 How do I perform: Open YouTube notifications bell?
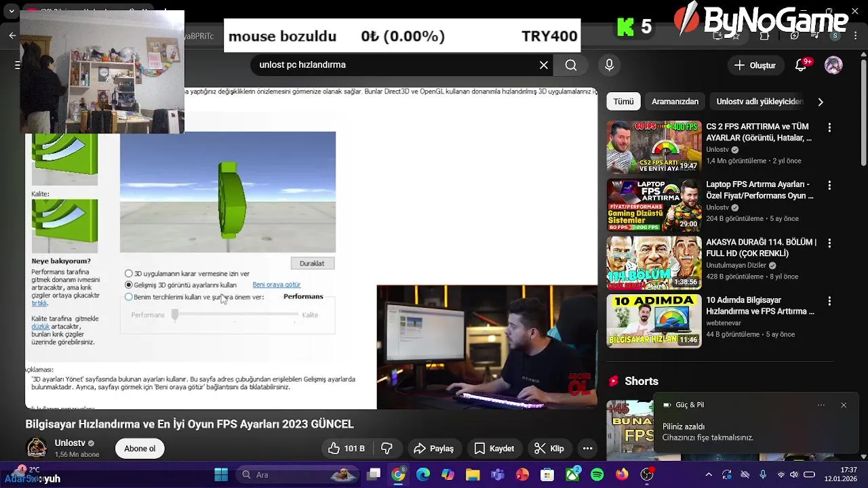click(x=802, y=65)
